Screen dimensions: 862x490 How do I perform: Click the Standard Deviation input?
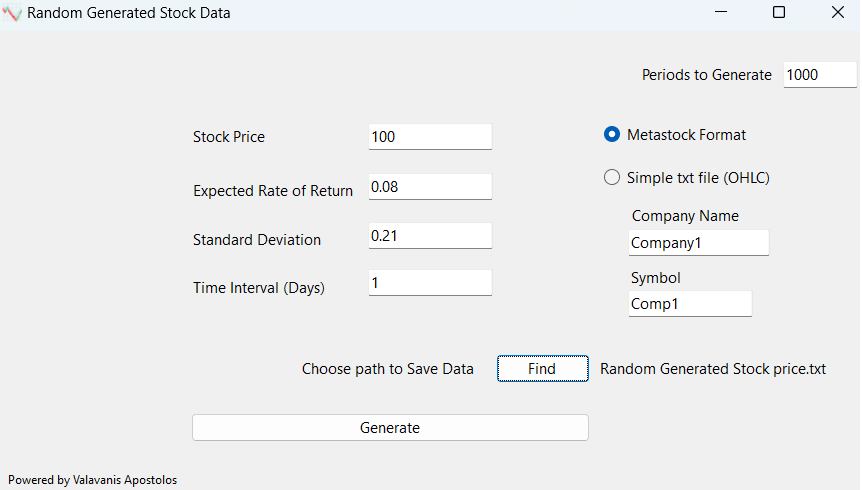click(430, 236)
